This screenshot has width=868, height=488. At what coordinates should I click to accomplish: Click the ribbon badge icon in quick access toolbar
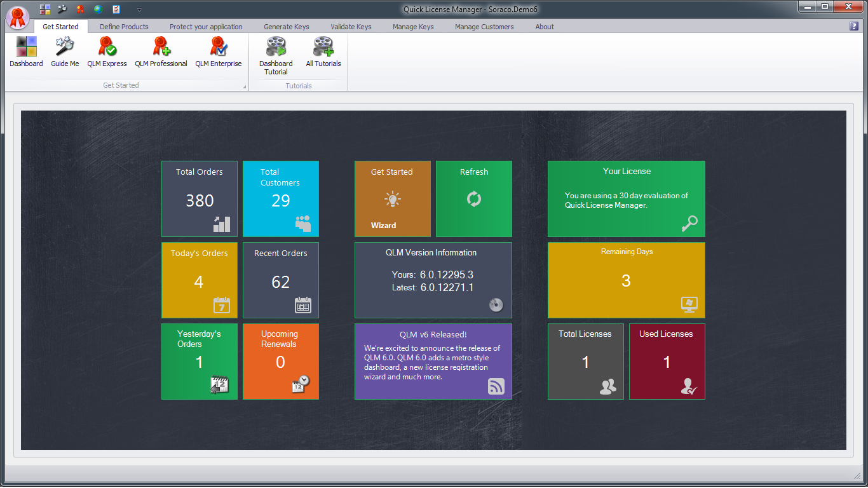(79, 10)
